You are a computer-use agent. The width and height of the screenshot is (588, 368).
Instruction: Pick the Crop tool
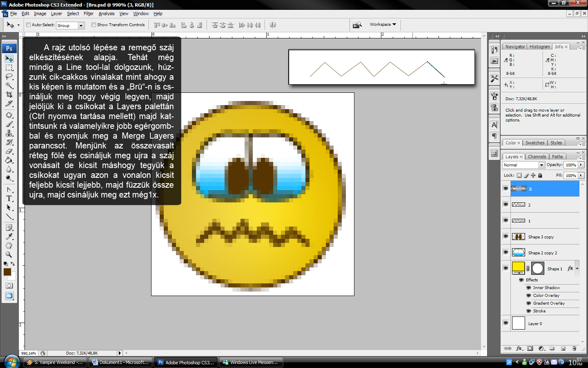pyautogui.click(x=9, y=95)
